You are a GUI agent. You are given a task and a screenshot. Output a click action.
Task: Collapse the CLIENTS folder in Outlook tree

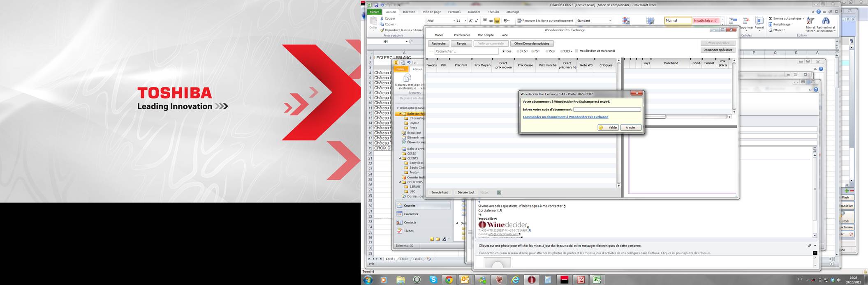400,158
